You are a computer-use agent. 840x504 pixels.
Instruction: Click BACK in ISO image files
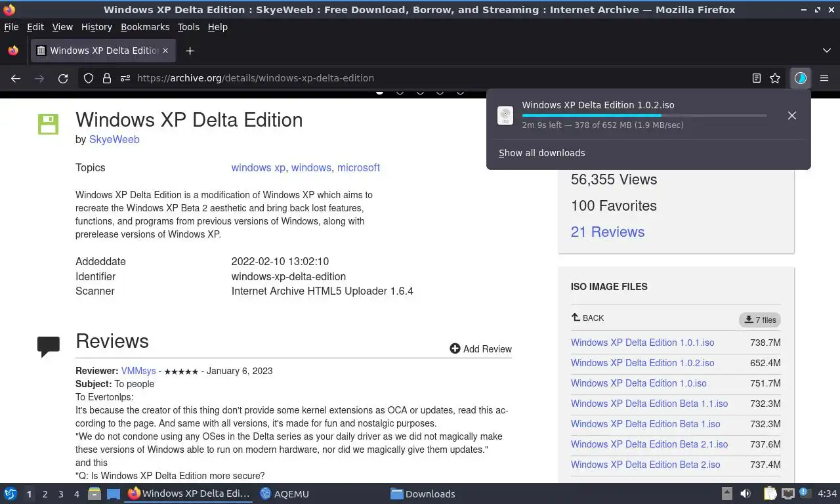pyautogui.click(x=588, y=318)
